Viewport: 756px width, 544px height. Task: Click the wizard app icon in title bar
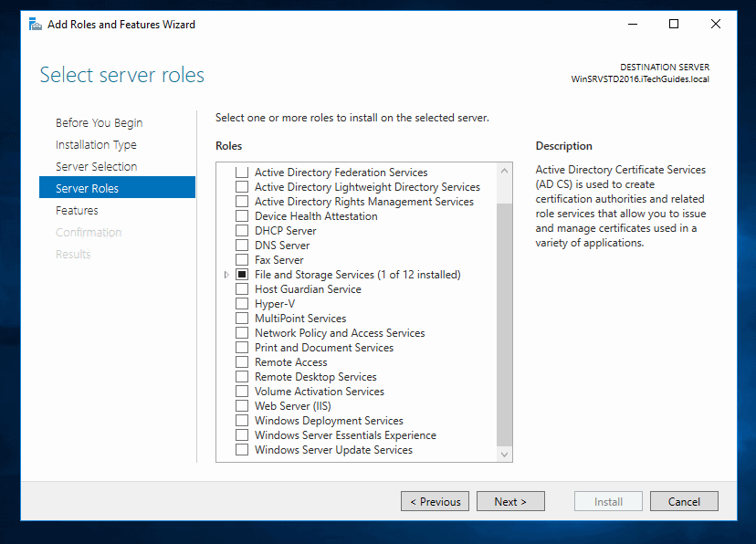click(34, 24)
